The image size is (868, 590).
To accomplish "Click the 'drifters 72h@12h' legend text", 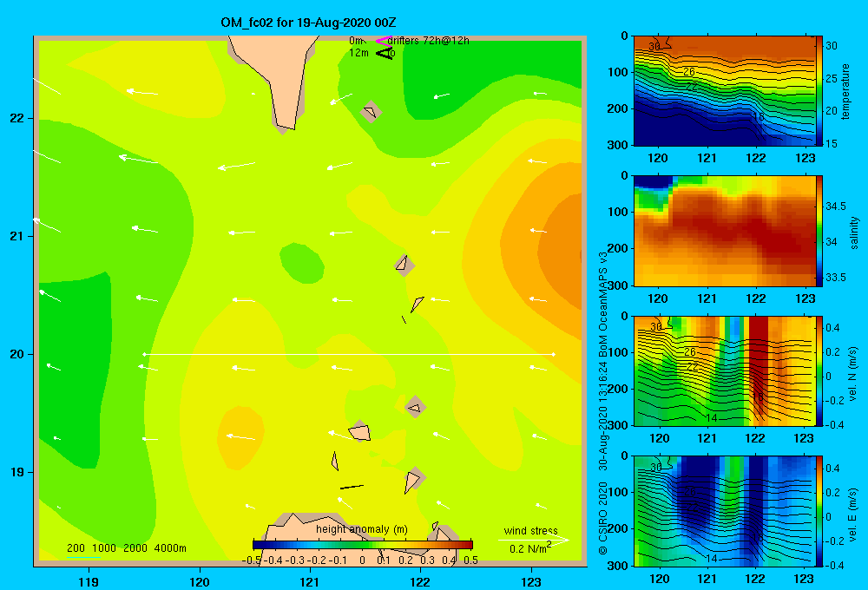I will pyautogui.click(x=429, y=41).
